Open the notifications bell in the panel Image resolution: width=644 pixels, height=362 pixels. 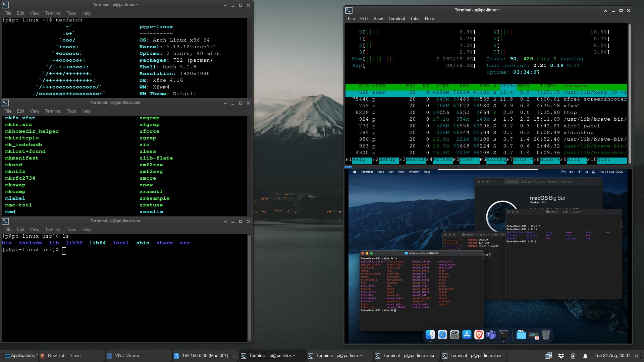(x=585, y=356)
